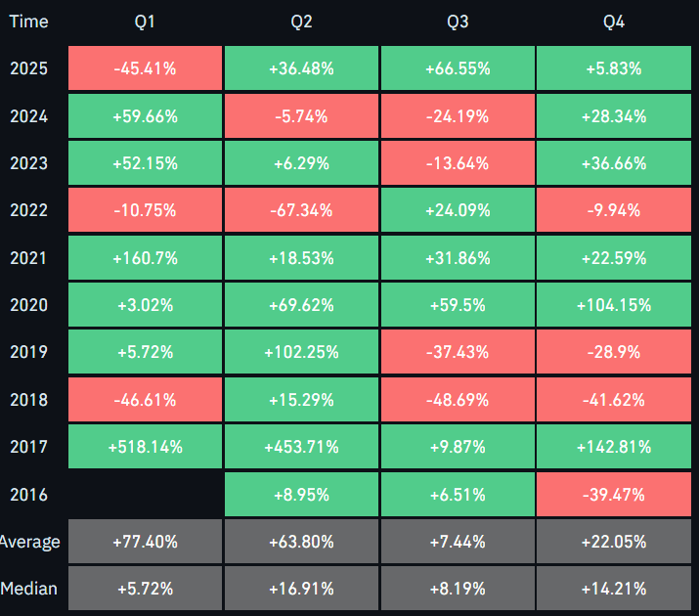Click the +518.14% cell for 2017
This screenshot has height=616, width=699.
click(x=146, y=447)
